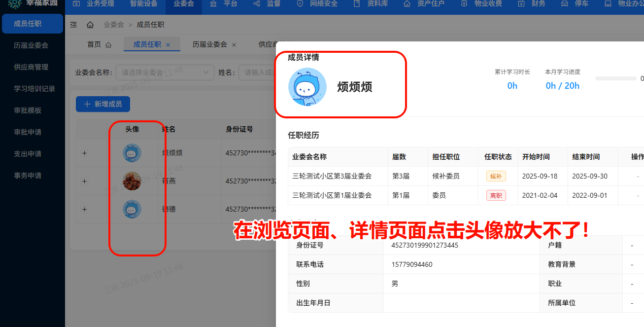This screenshot has height=327, width=644.
Task: Click the home icon in the breadcrumb
Action: click(x=90, y=25)
